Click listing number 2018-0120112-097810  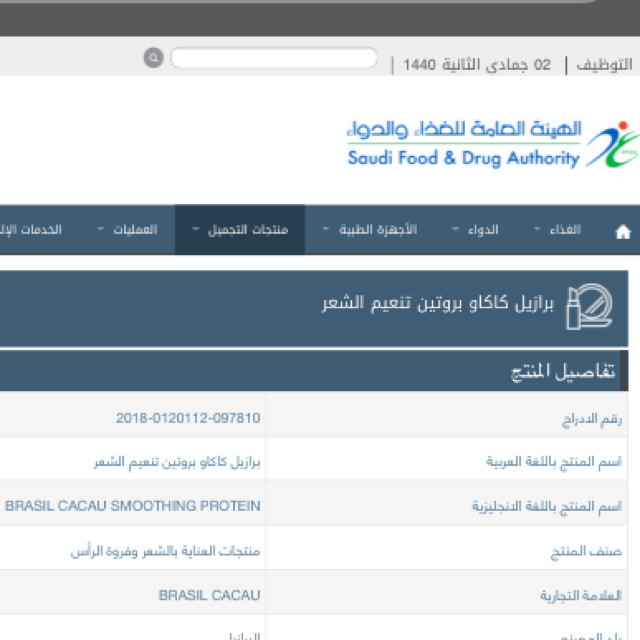coord(188,418)
